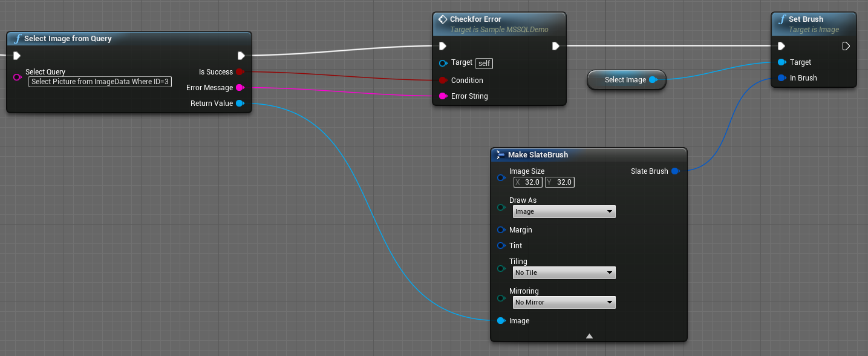Click the Checkfor Error Condition input pin
The image size is (868, 356).
(443, 81)
